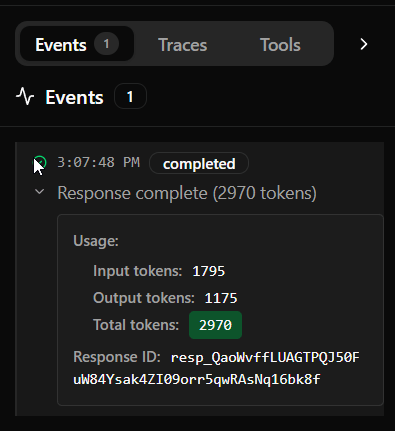395x431 pixels.
Task: Click the green check status icon
Action: click(x=40, y=162)
